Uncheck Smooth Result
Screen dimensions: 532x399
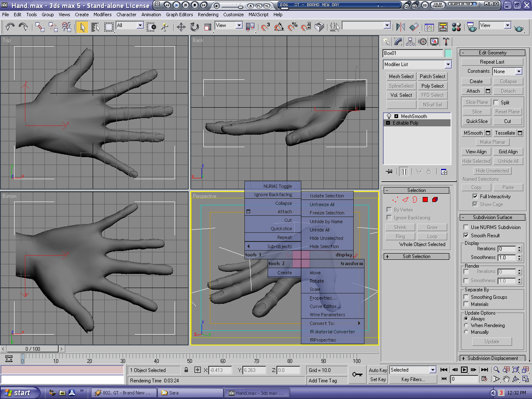click(466, 235)
